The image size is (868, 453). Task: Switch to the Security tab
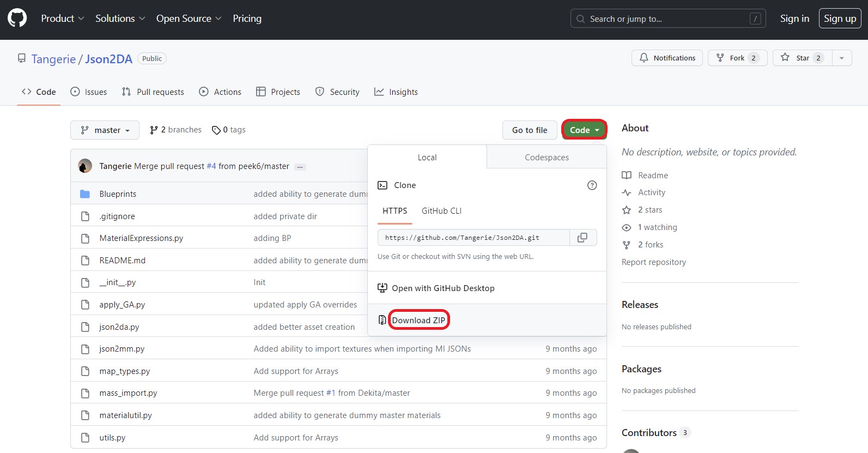337,92
